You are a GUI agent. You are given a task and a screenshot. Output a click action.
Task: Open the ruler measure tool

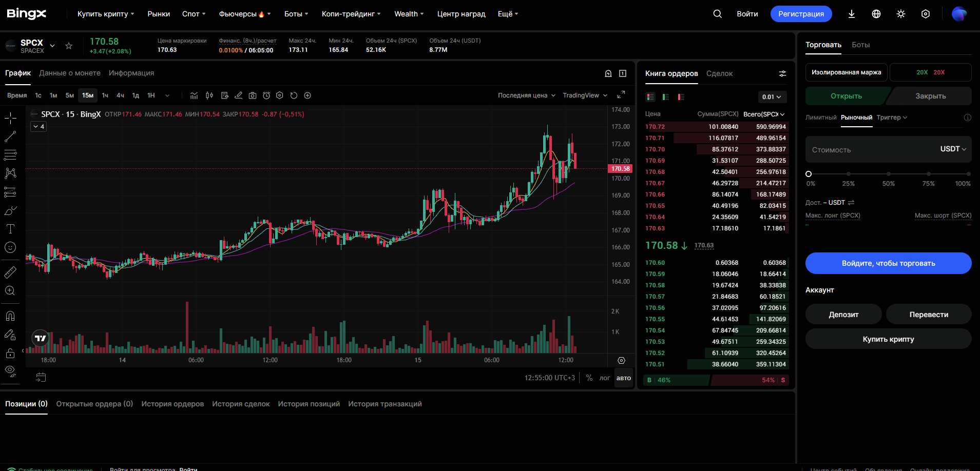click(10, 272)
